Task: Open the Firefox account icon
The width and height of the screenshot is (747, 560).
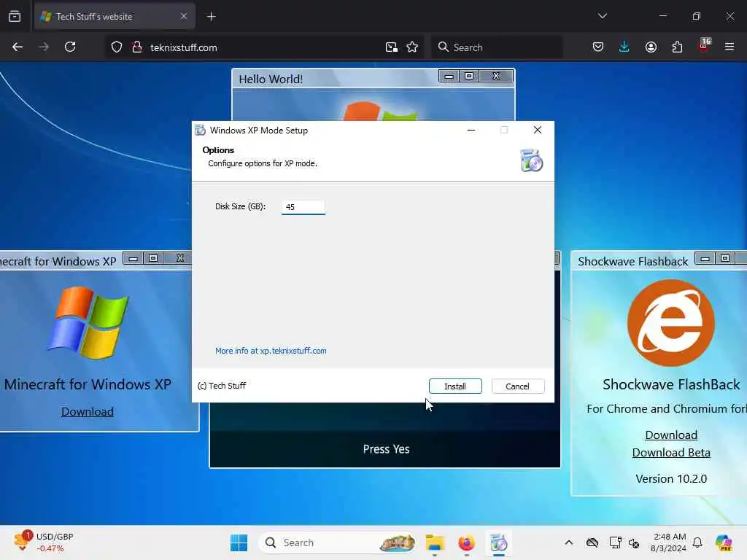Action: pos(651,47)
